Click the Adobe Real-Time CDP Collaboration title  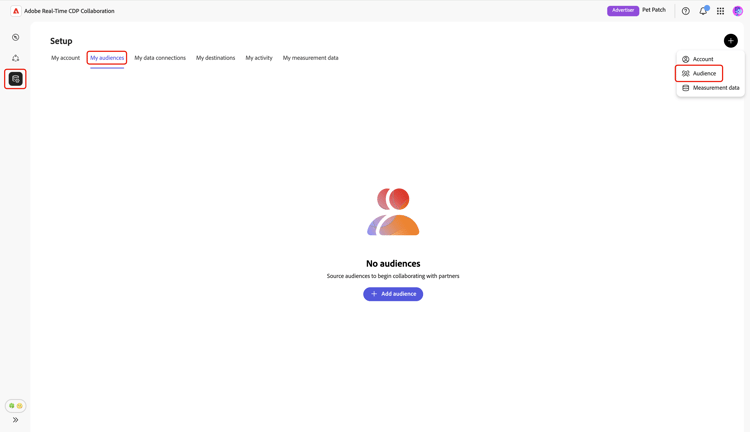[x=69, y=11]
